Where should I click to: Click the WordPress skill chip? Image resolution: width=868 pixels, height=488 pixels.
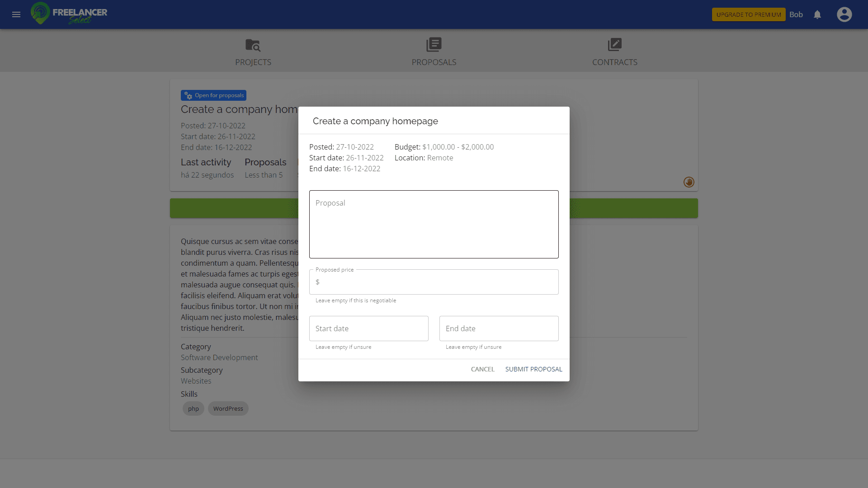[228, 408]
